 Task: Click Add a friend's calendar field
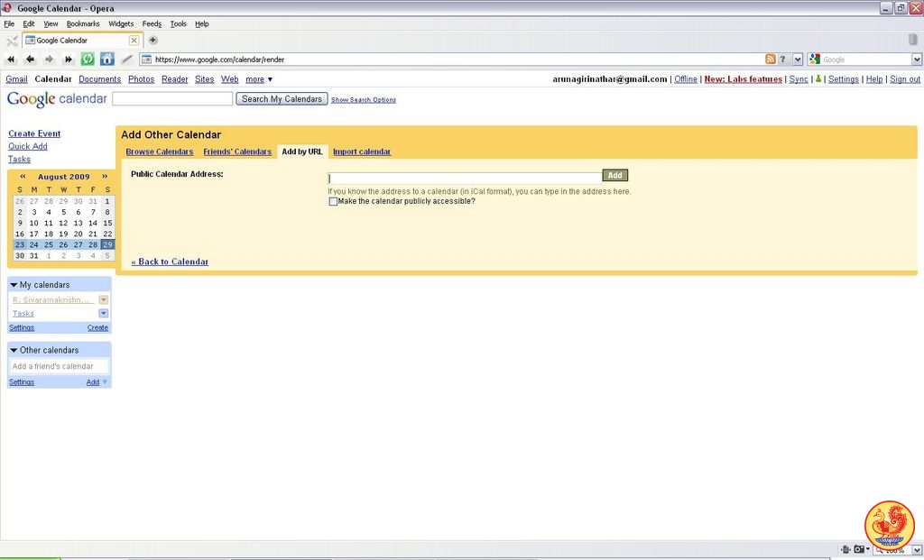coord(59,366)
